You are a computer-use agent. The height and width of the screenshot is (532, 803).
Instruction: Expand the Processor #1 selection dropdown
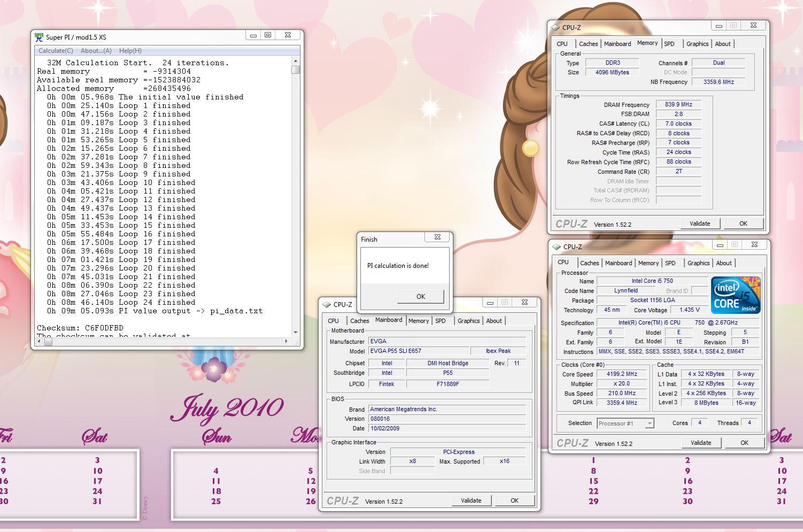pos(650,423)
